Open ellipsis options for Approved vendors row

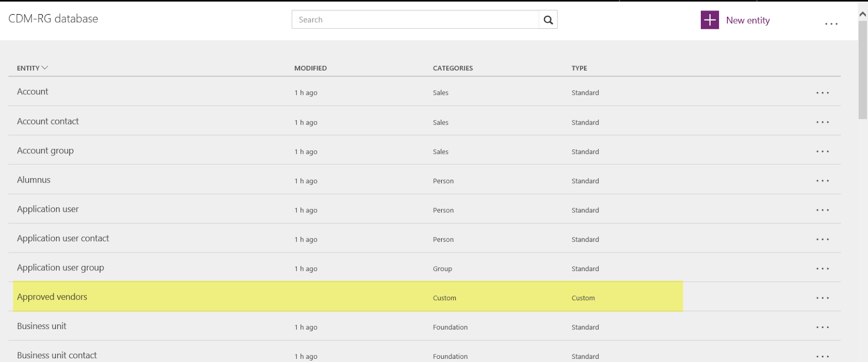pos(822,298)
